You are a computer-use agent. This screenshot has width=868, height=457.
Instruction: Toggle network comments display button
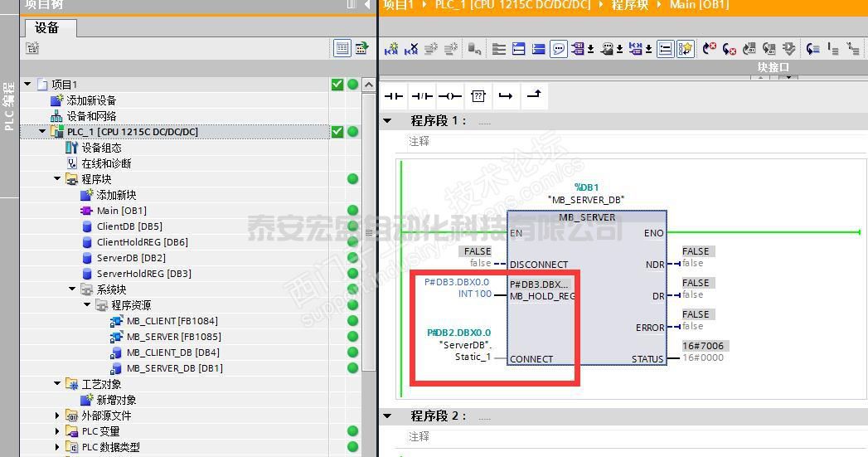[559, 49]
